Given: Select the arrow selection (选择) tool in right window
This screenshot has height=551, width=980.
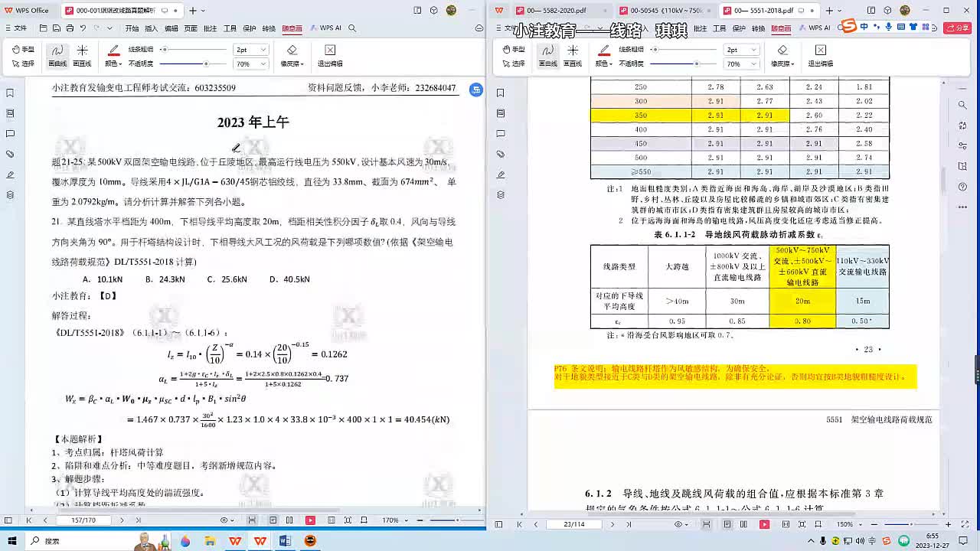Looking at the screenshot, I should point(514,64).
